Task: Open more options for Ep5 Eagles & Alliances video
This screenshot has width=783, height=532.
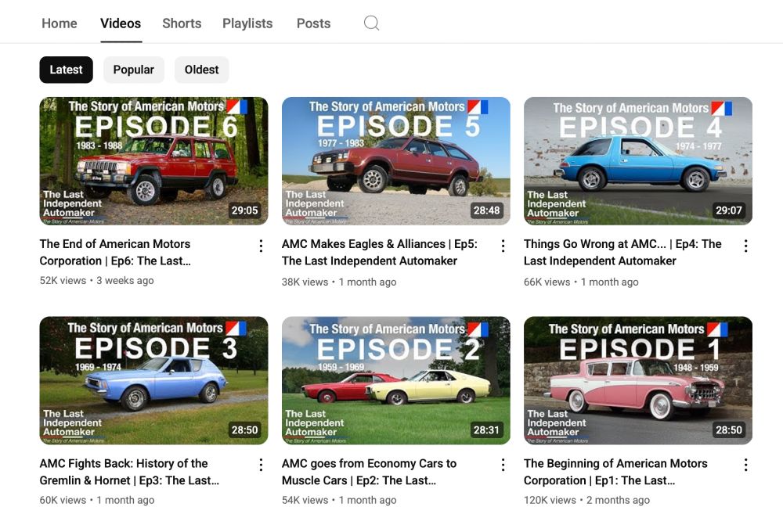Action: pos(503,246)
